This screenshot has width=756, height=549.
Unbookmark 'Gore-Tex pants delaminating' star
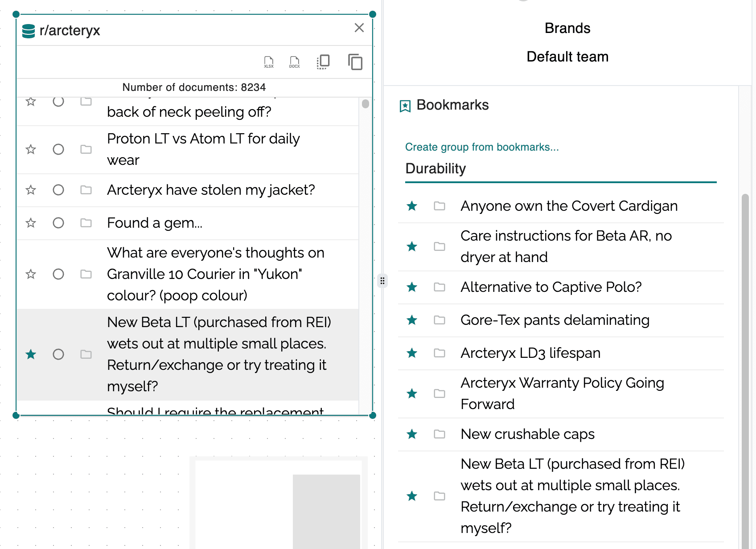point(412,320)
